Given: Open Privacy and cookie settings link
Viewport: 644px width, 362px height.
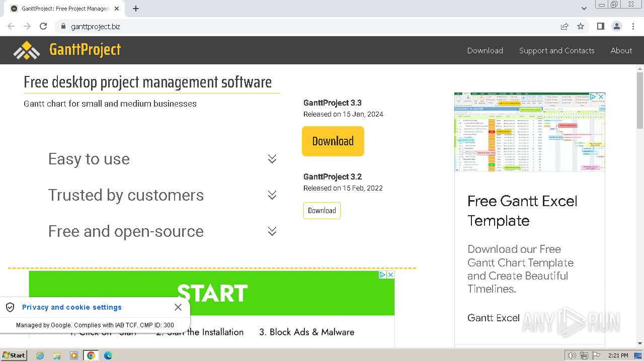Looking at the screenshot, I should (x=72, y=307).
